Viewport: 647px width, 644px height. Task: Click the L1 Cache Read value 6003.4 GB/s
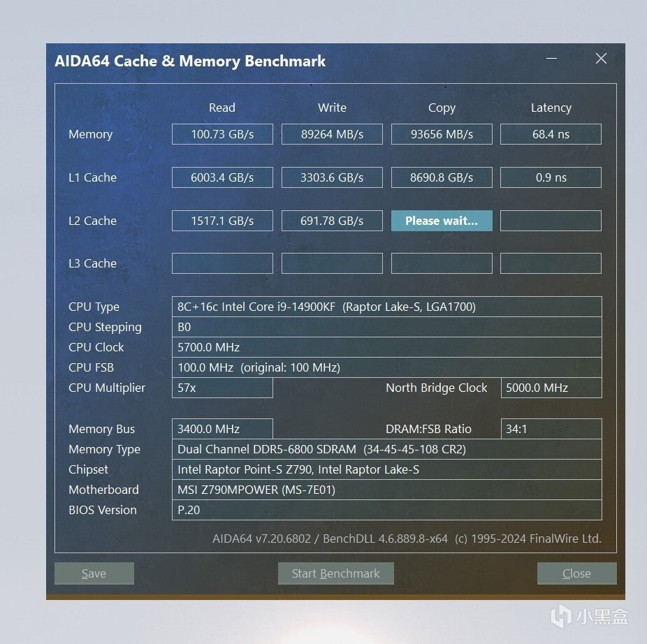(x=222, y=177)
